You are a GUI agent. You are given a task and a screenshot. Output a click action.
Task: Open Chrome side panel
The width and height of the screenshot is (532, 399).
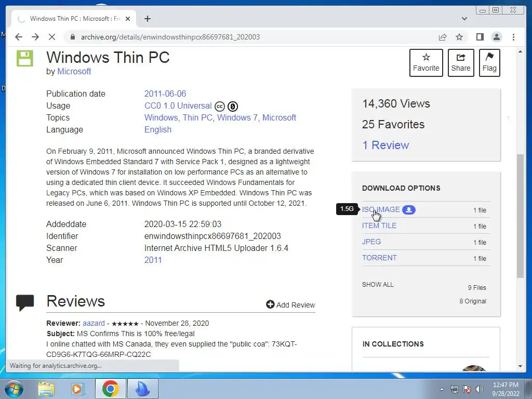480,37
